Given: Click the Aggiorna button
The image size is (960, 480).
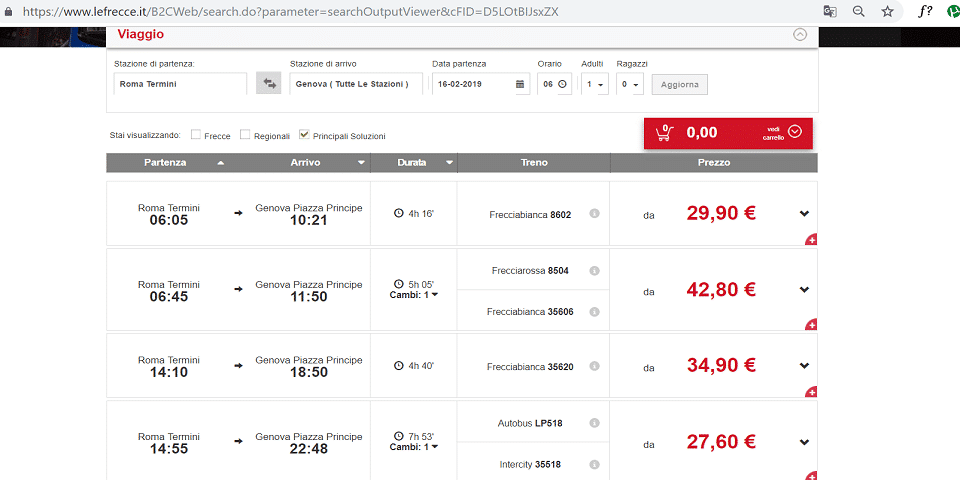Looking at the screenshot, I should tap(680, 84).
